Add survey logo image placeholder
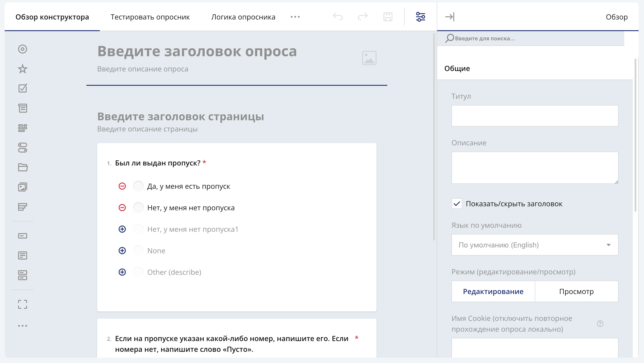 369,58
